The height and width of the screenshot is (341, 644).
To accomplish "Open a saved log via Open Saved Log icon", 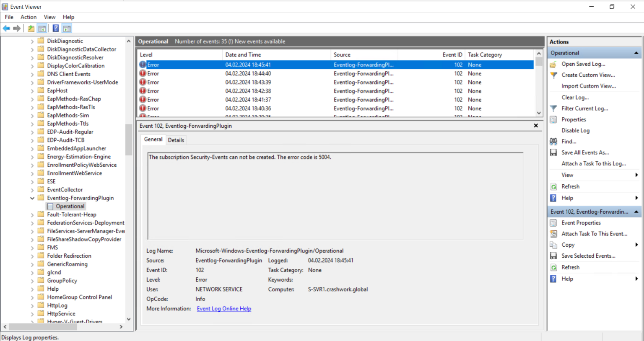I will point(553,64).
